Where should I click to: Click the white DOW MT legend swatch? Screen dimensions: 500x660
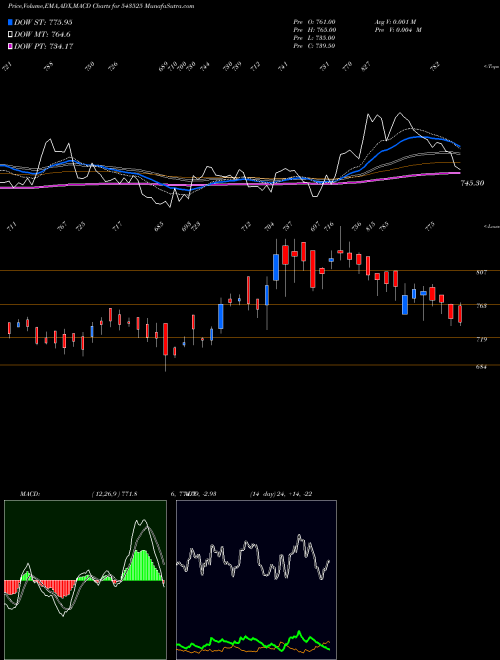[11, 35]
